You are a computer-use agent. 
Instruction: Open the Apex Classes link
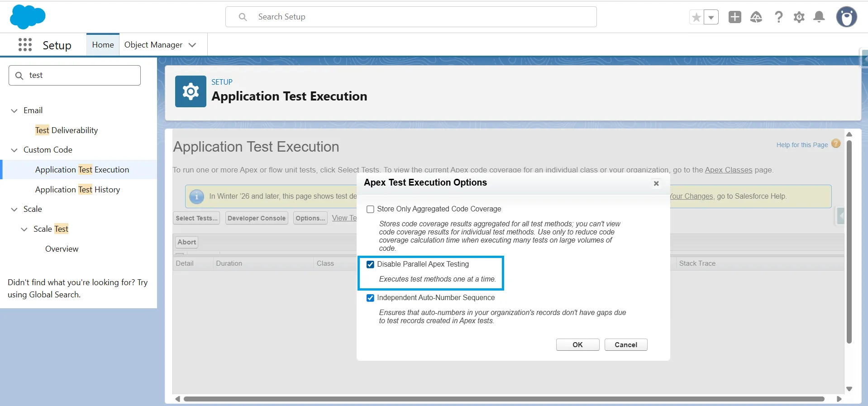tap(728, 170)
